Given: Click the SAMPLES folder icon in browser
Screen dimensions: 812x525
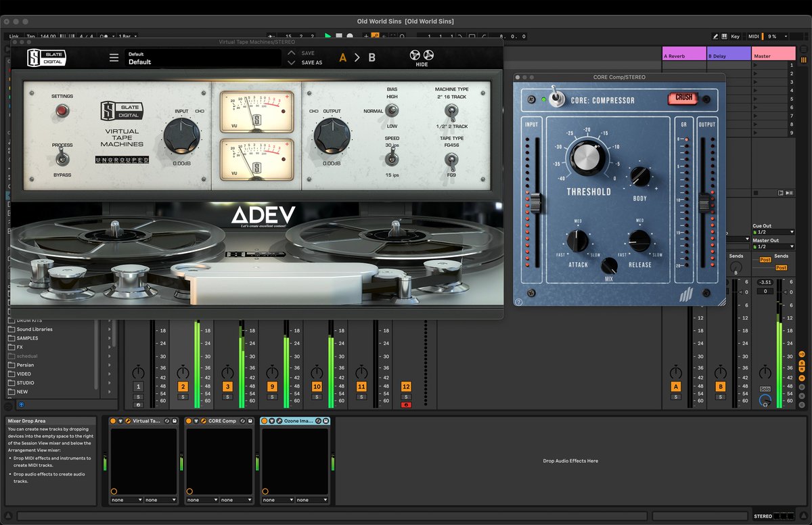Looking at the screenshot, I should click(12, 338).
